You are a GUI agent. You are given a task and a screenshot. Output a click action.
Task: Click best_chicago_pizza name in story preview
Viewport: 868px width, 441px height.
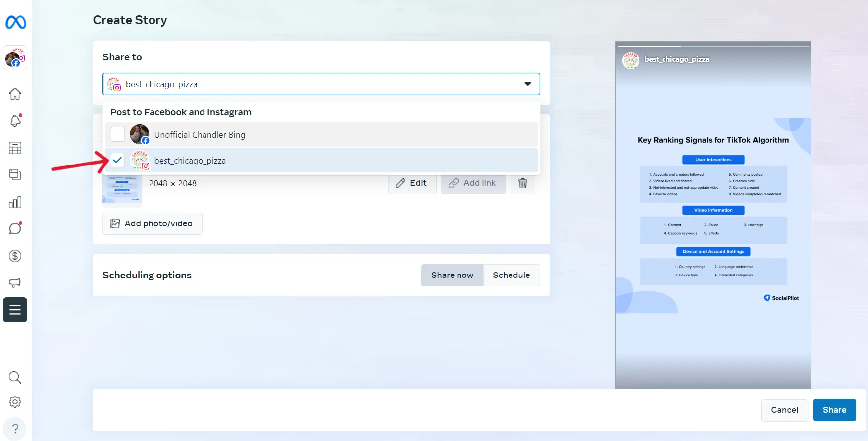(x=676, y=59)
